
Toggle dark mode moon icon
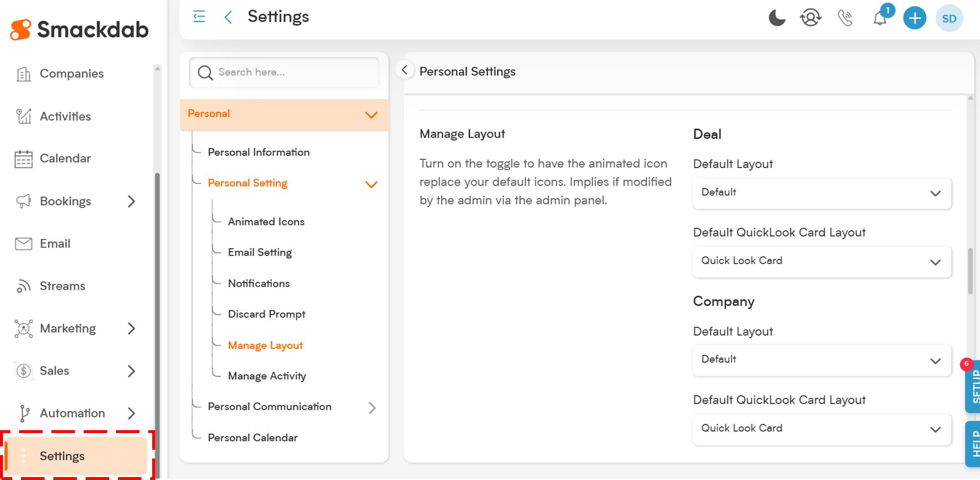(776, 18)
